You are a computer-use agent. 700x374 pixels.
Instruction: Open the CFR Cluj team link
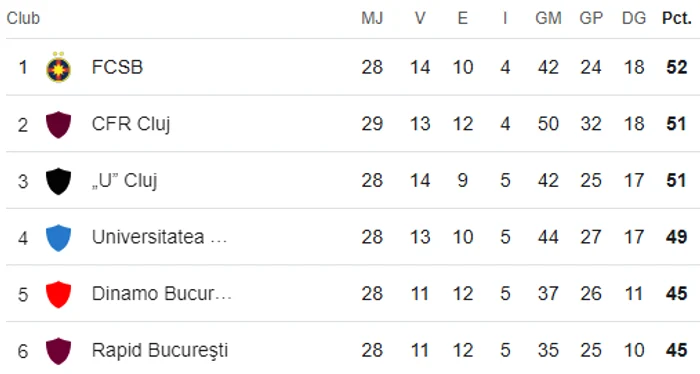(131, 125)
